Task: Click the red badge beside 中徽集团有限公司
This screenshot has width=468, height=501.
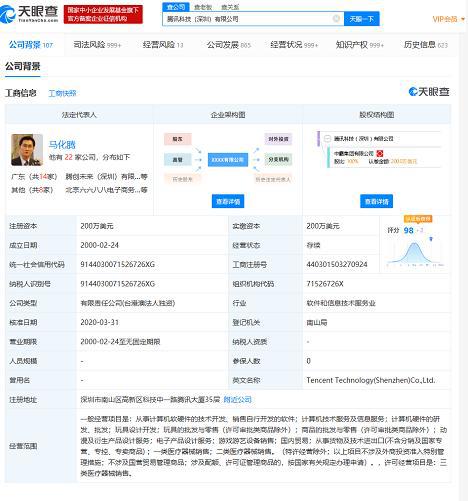Action: coord(379,153)
